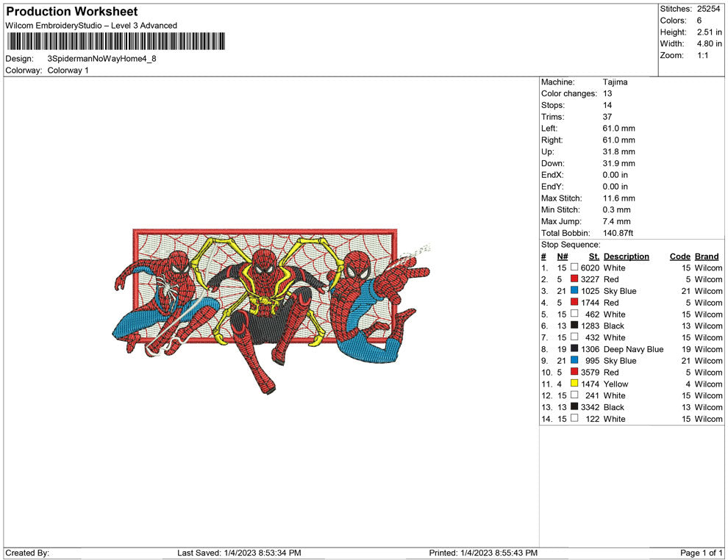This screenshot has width=728, height=560.
Task: Click the red swatch for thread 1744
Action: [x=574, y=302]
